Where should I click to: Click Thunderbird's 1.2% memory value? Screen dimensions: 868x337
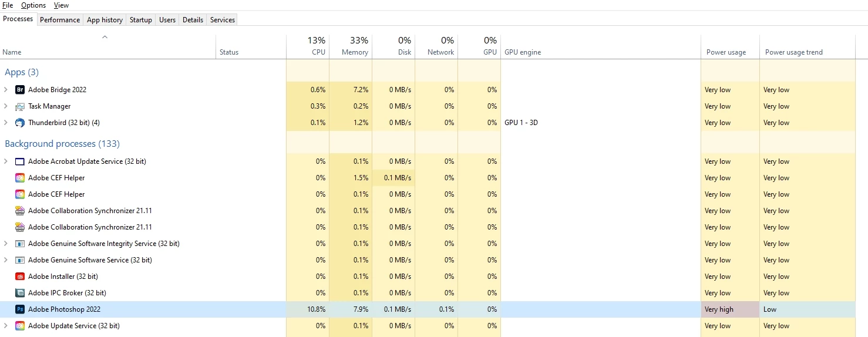click(x=361, y=123)
